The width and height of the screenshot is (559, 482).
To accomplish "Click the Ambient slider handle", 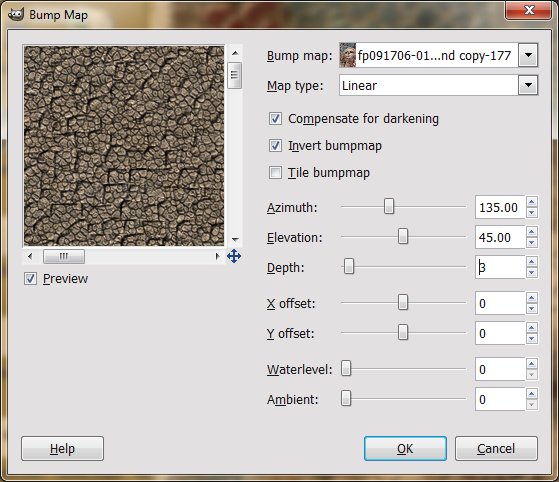I will 346,398.
